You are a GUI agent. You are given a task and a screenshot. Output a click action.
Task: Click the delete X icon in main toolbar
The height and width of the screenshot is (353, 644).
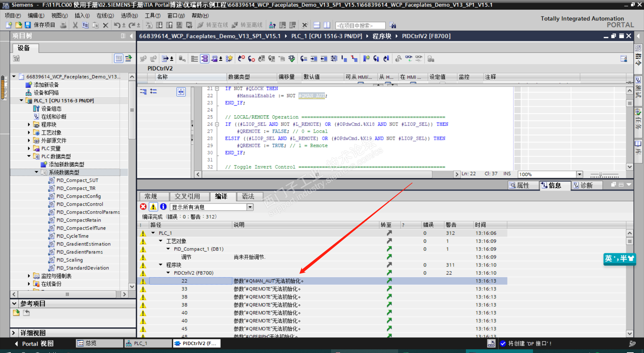click(105, 25)
